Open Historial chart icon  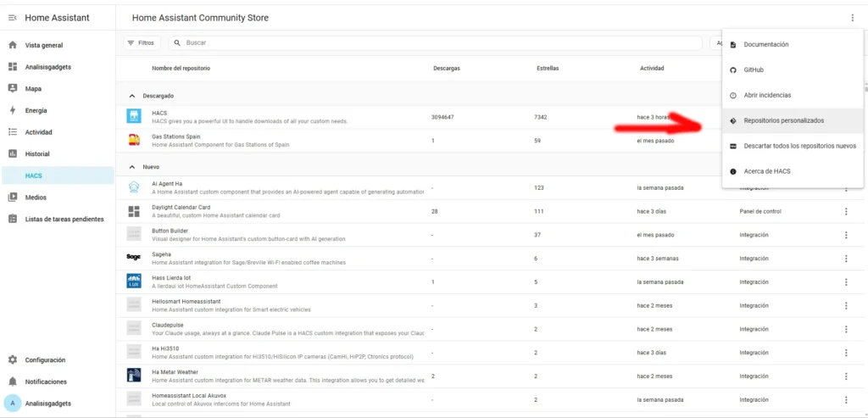(13, 154)
